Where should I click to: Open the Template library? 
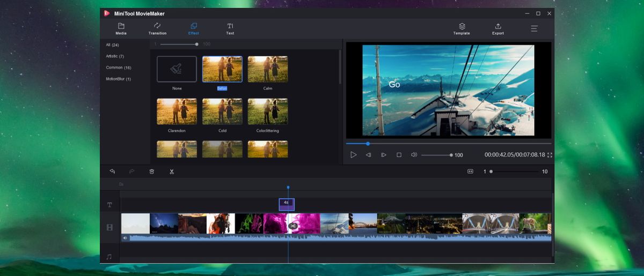click(462, 28)
